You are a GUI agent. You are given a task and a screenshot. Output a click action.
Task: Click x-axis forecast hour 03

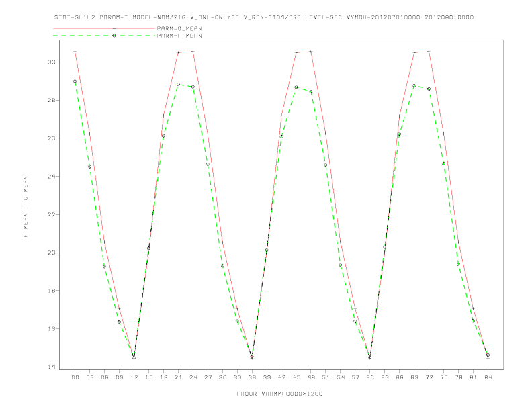click(x=89, y=377)
